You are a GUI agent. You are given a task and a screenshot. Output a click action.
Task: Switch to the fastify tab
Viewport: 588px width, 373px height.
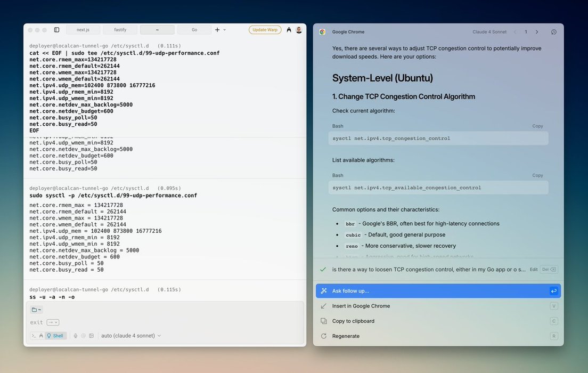[x=120, y=30]
